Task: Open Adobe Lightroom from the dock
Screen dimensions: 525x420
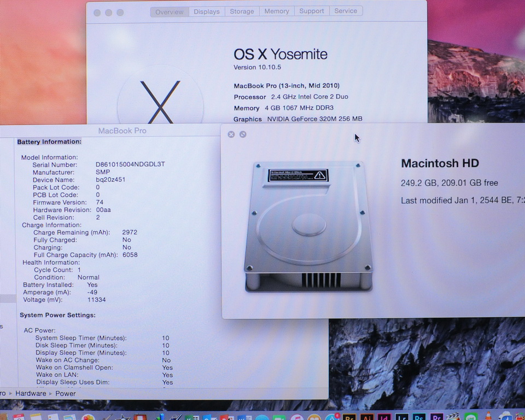Action: tap(402, 417)
